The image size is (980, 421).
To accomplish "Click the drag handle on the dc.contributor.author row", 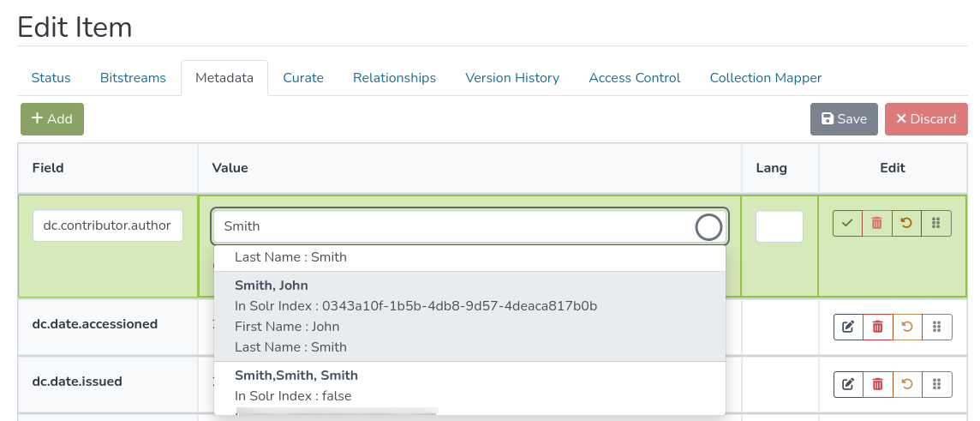I will click(x=935, y=223).
